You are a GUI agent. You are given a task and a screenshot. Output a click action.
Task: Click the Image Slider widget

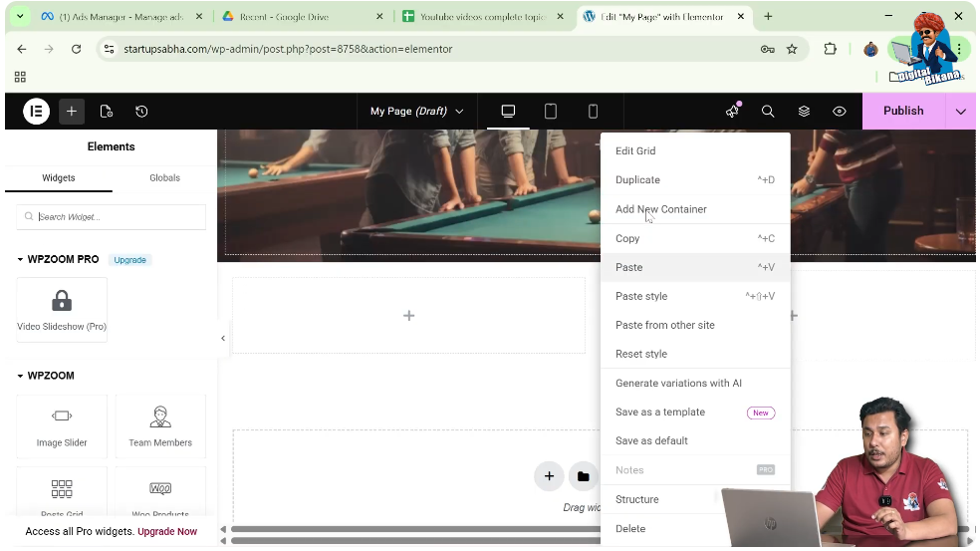click(x=62, y=426)
